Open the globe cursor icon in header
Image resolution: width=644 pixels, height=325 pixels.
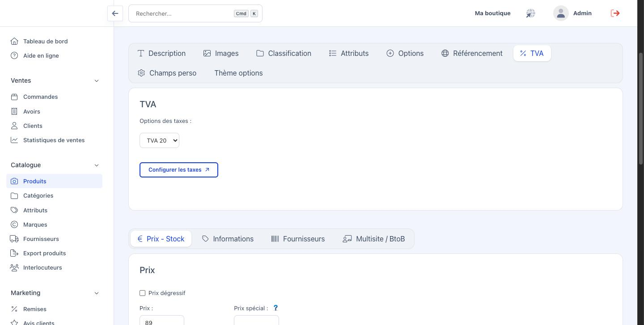click(x=530, y=13)
